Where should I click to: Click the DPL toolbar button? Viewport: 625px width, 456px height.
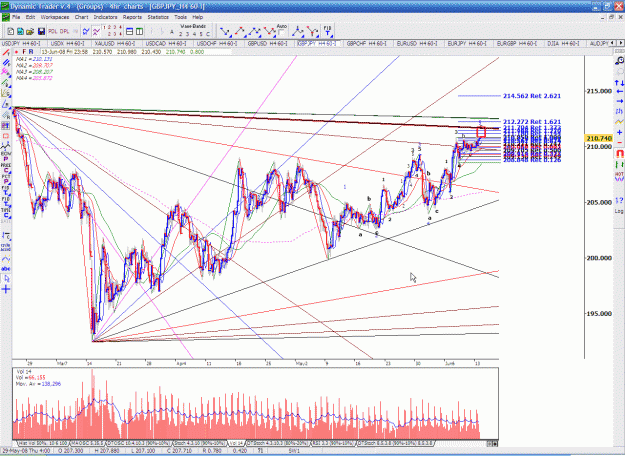point(64,31)
